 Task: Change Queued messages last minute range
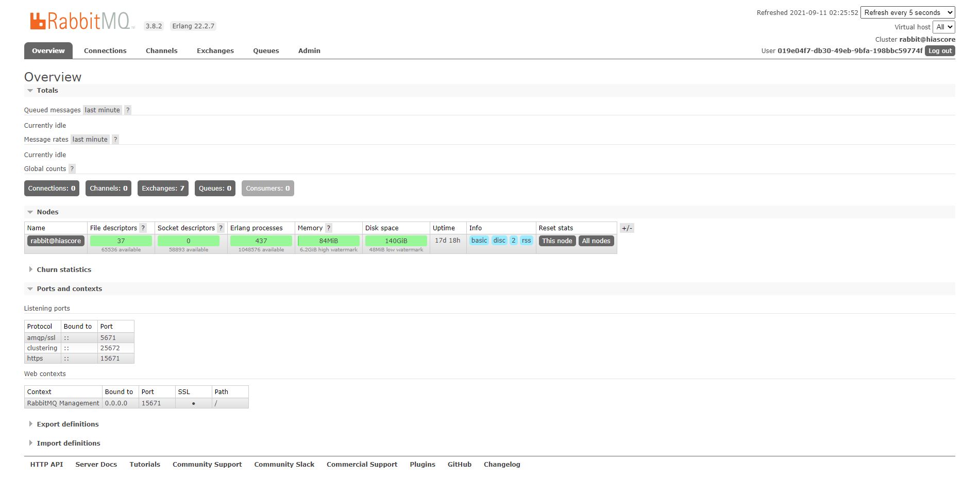[x=102, y=110]
